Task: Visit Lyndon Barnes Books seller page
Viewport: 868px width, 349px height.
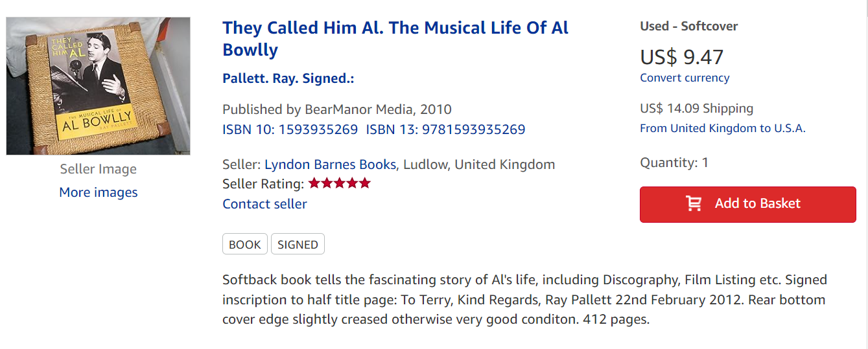Action: [x=330, y=164]
